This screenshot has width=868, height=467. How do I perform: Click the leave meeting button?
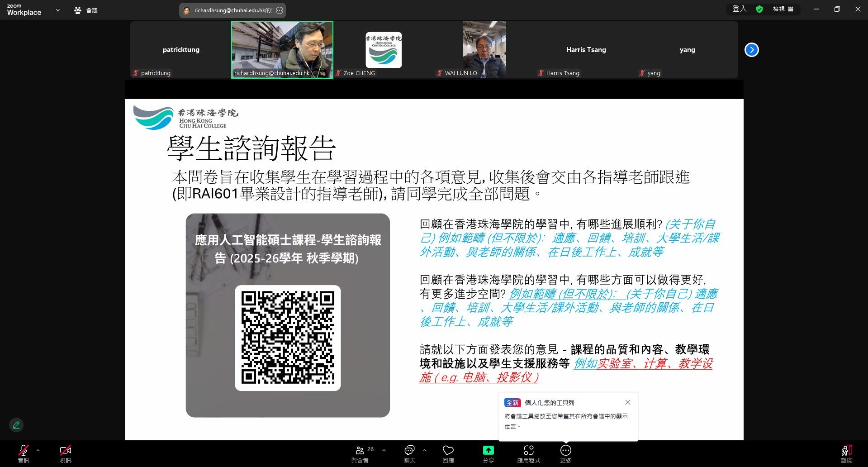pos(846,453)
